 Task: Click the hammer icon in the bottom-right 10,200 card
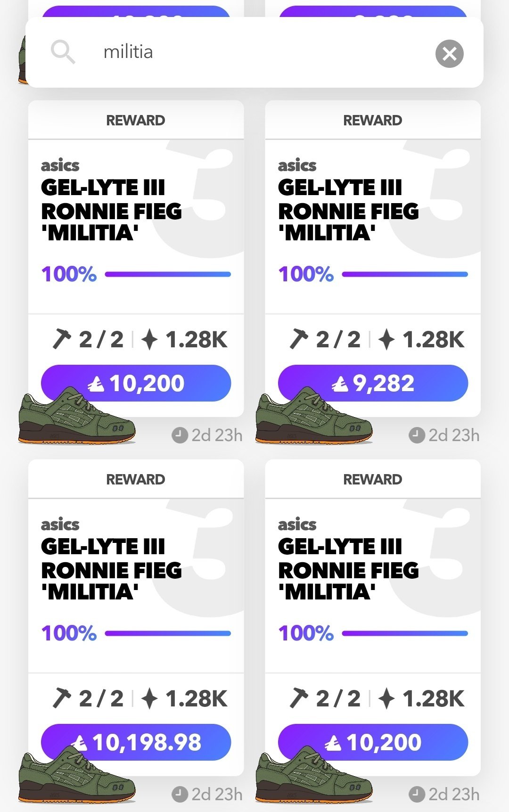point(299,698)
